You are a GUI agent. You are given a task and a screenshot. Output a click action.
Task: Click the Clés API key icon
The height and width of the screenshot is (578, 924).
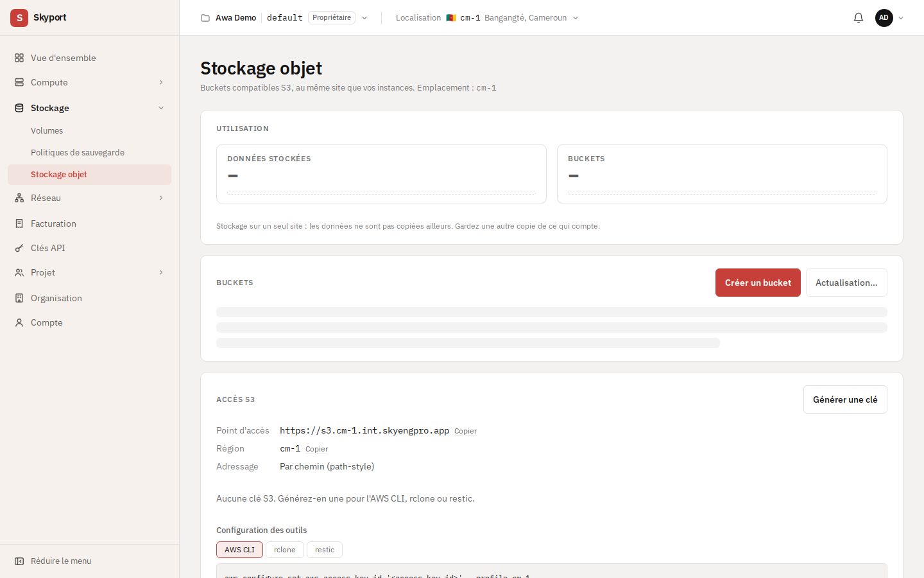pyautogui.click(x=19, y=248)
